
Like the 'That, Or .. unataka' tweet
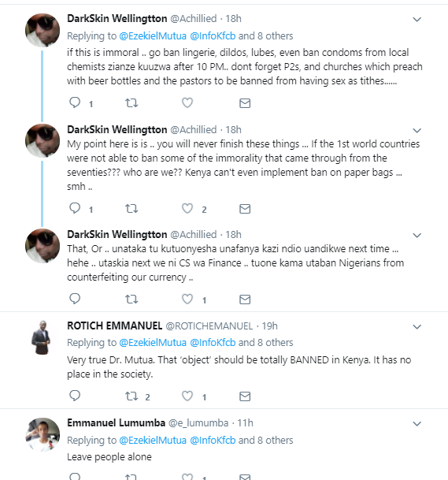tap(187, 299)
